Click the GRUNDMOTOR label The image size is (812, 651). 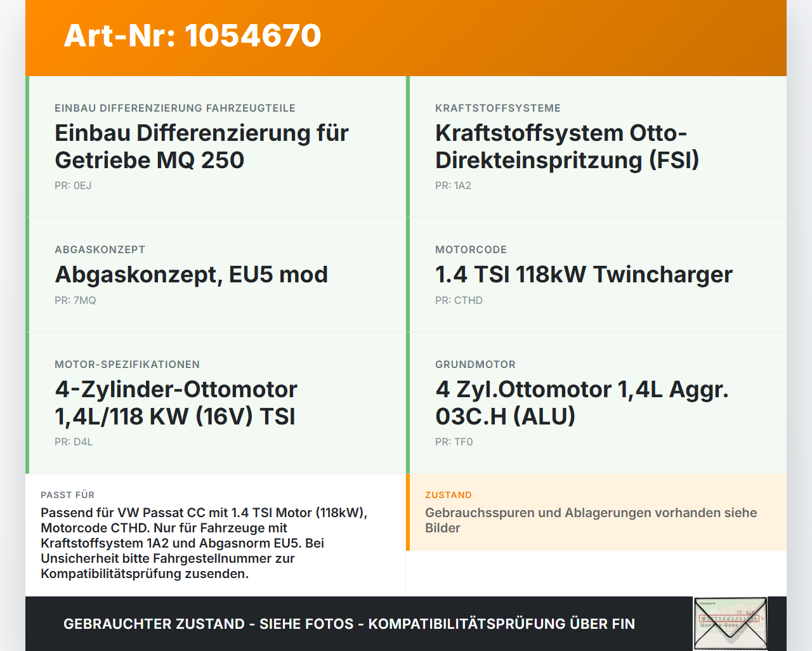[476, 364]
